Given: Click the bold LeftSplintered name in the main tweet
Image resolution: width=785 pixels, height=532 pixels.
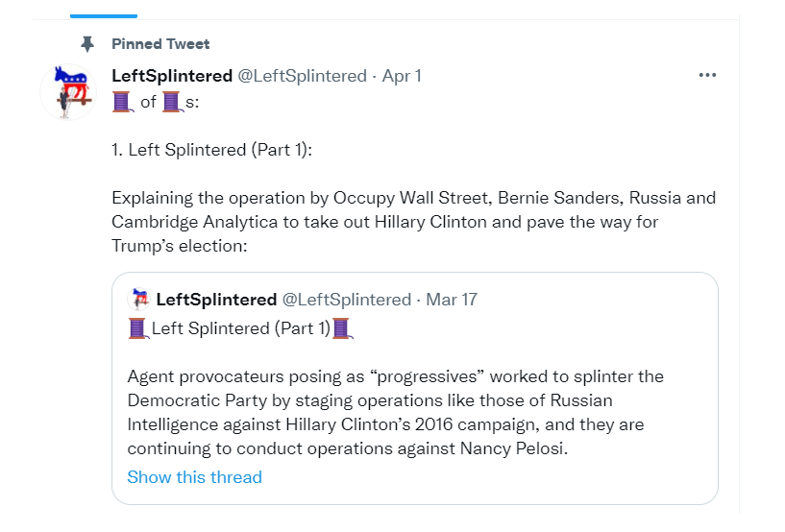Looking at the screenshot, I should (x=172, y=76).
